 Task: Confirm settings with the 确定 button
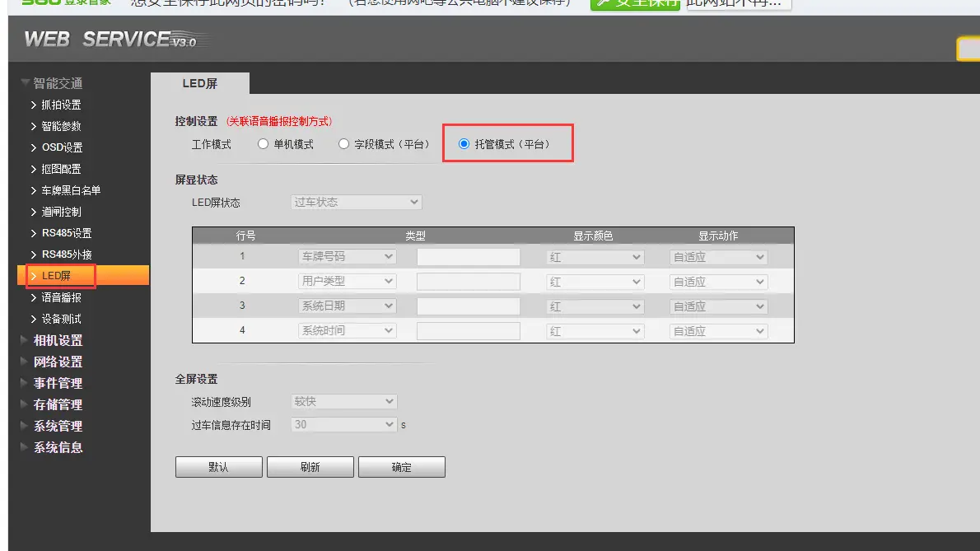click(401, 466)
